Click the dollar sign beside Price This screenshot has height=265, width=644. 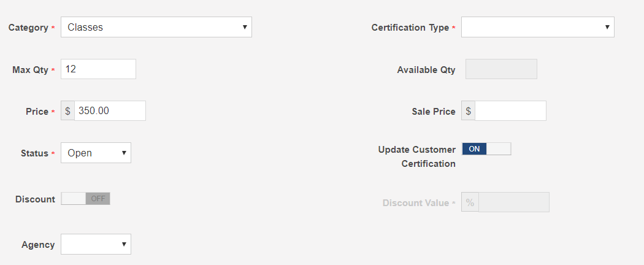click(x=68, y=111)
